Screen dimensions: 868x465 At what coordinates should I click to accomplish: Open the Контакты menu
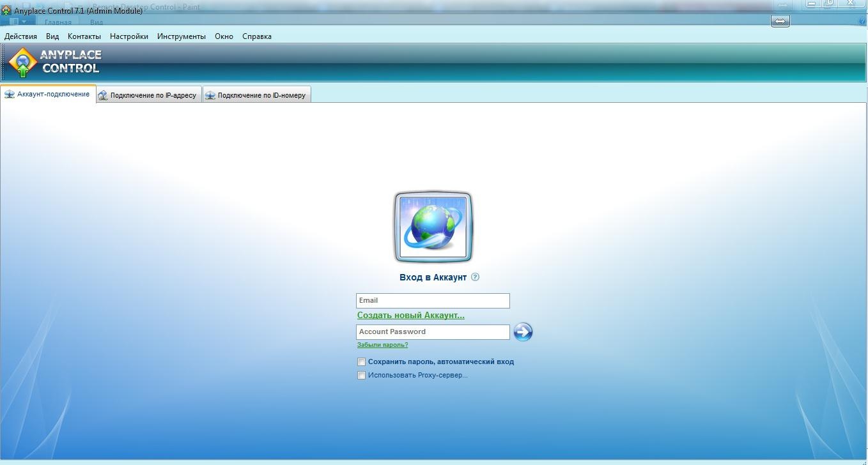click(84, 36)
